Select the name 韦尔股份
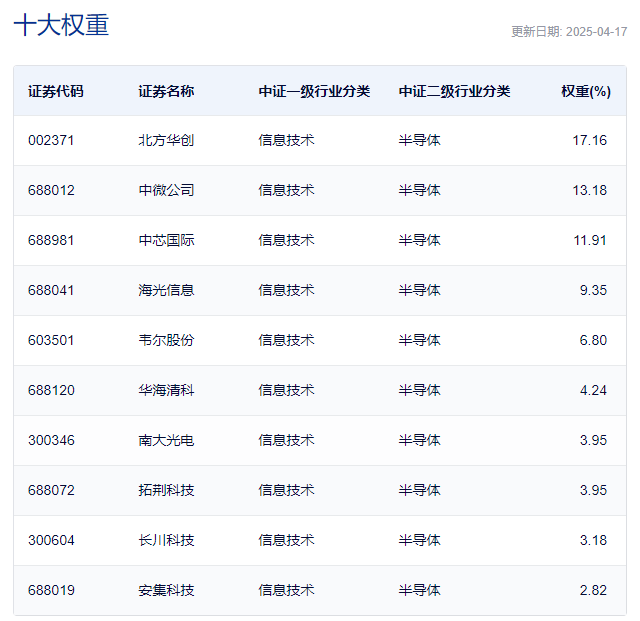This screenshot has height=621, width=640. pos(166,341)
